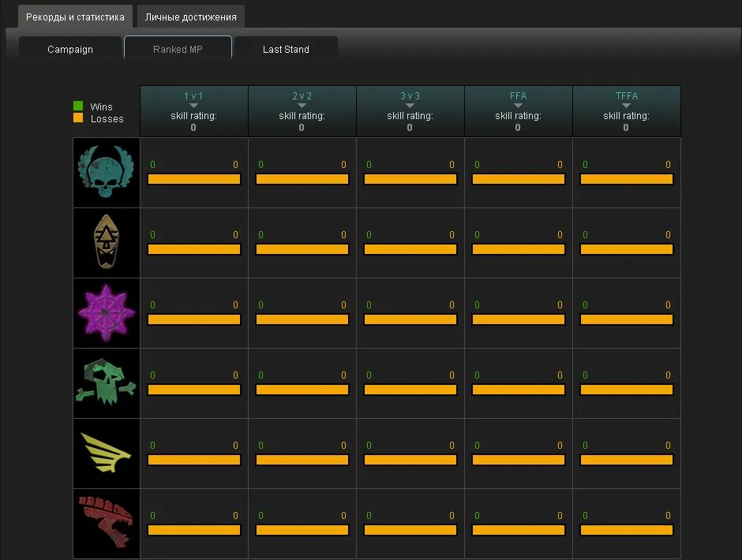Open the Last Stand tab

tap(286, 49)
